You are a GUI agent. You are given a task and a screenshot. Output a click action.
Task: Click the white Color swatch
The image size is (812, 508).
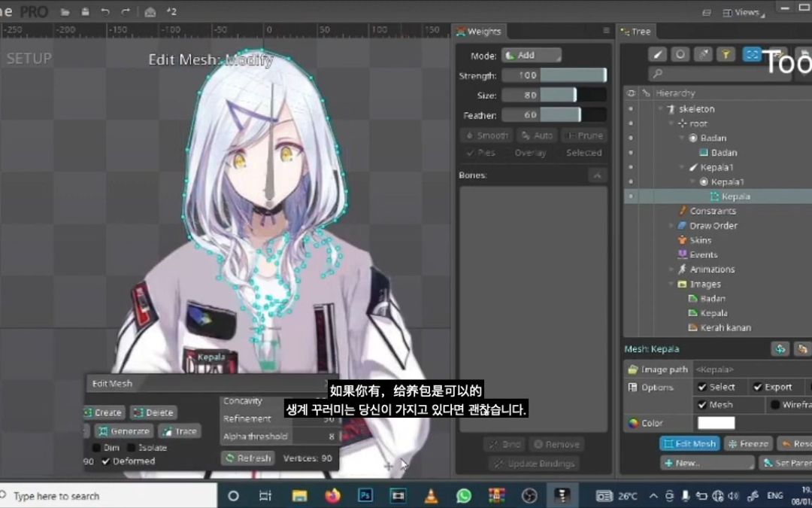tap(717, 423)
